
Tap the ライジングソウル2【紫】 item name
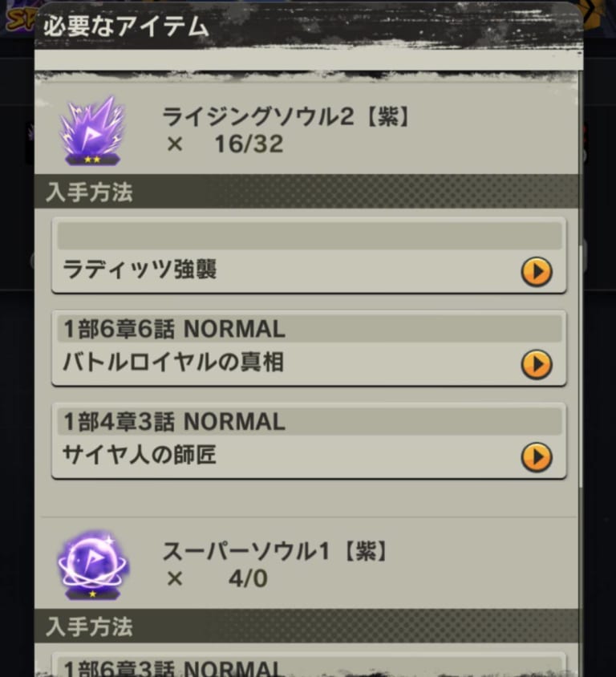point(286,116)
